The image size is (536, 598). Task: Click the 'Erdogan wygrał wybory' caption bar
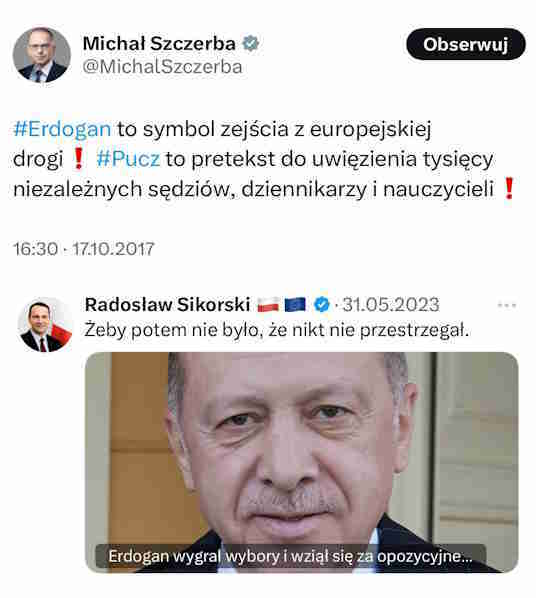coord(290,556)
